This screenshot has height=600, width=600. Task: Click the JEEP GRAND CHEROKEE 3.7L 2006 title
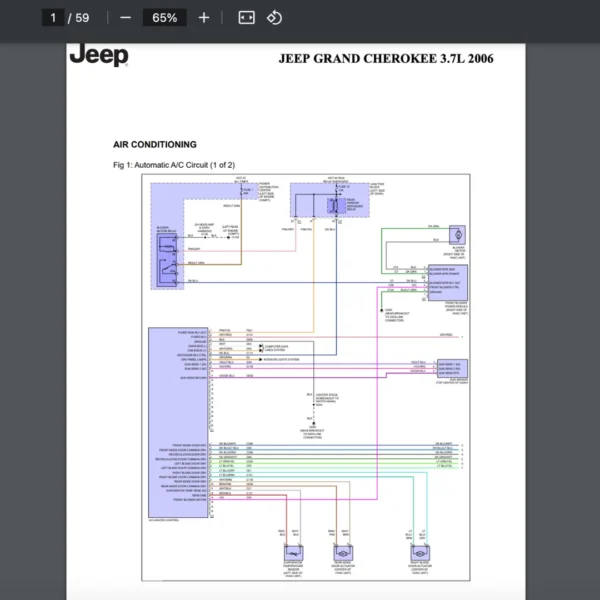(385, 58)
